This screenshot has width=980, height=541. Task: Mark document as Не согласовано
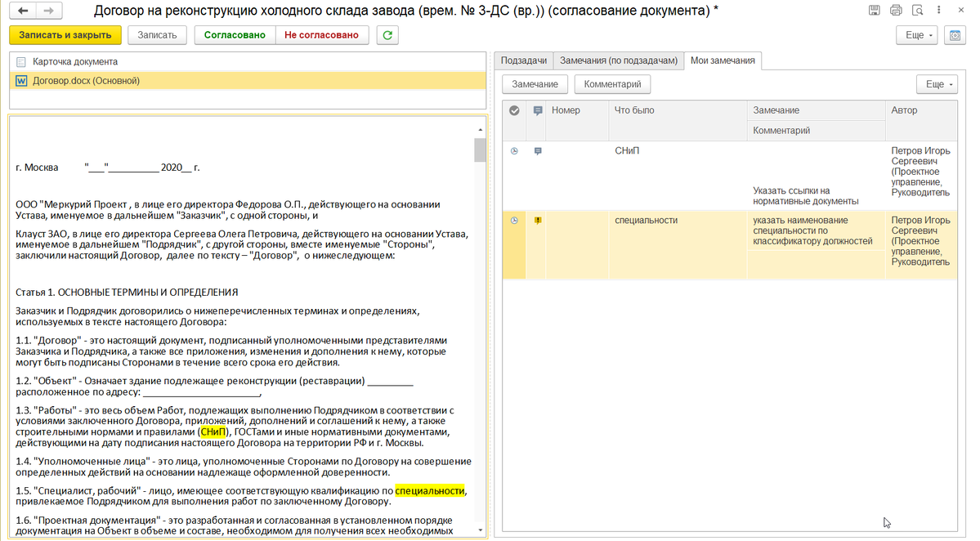pyautogui.click(x=321, y=35)
